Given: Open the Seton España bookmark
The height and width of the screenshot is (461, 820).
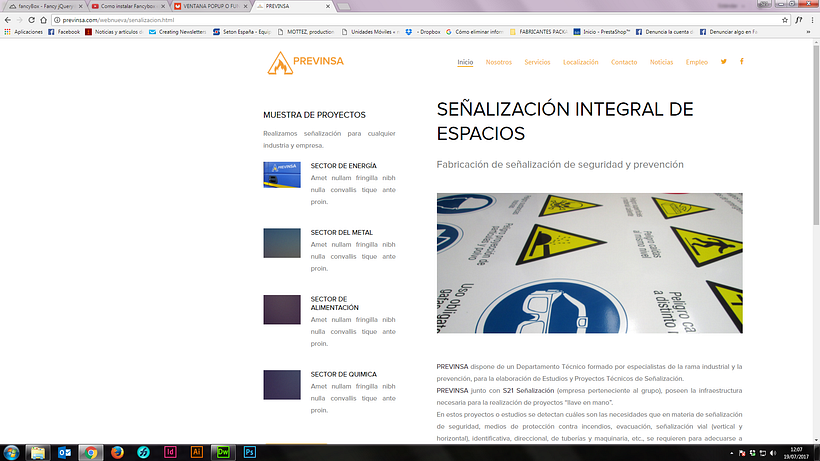Looking at the screenshot, I should [242, 32].
